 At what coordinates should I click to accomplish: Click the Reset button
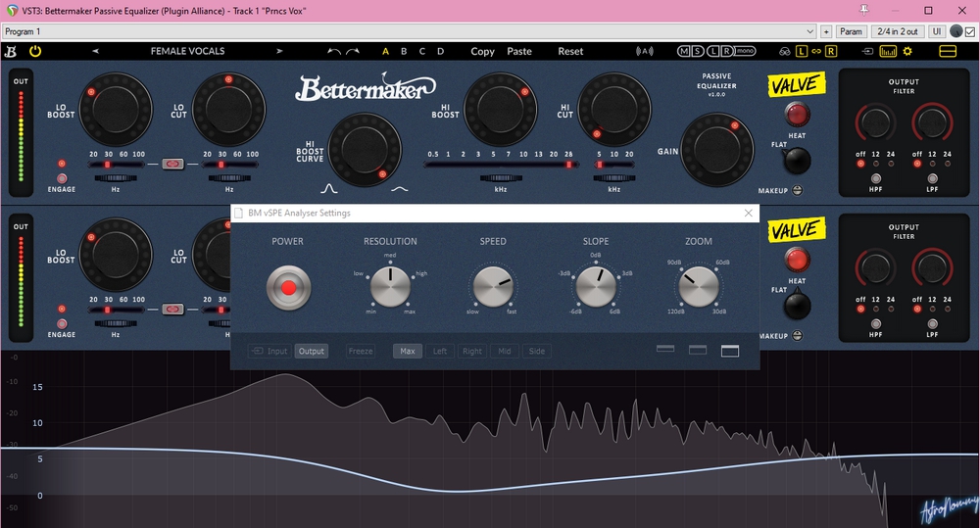pos(570,51)
